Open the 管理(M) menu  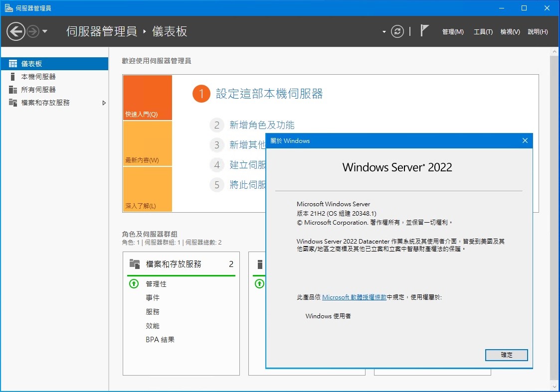click(x=453, y=32)
